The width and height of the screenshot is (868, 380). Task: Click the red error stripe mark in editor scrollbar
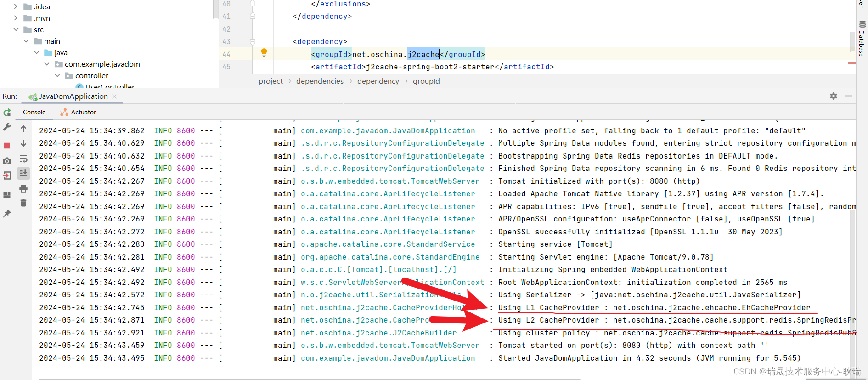point(851,63)
